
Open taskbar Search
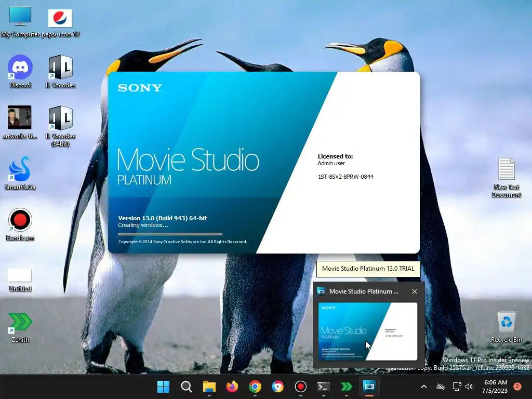187,387
